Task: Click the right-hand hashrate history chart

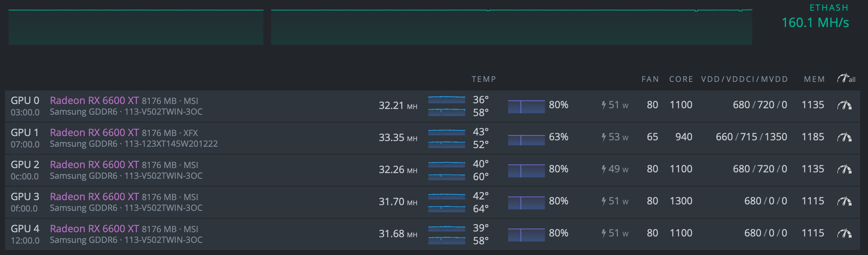Action: [x=511, y=27]
